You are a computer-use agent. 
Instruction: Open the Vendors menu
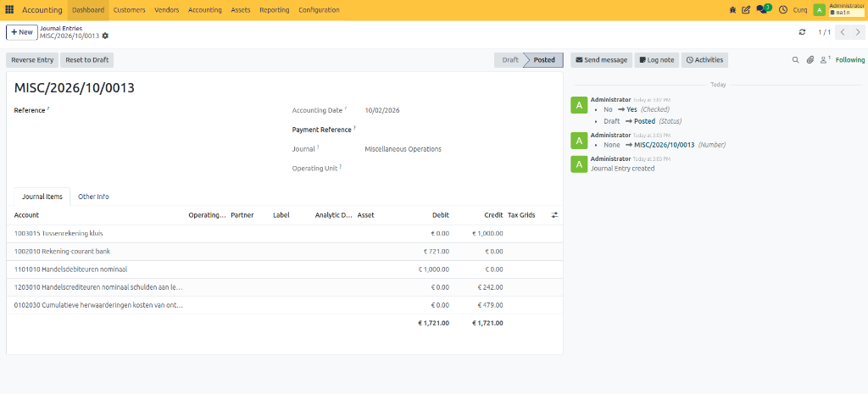pyautogui.click(x=167, y=10)
